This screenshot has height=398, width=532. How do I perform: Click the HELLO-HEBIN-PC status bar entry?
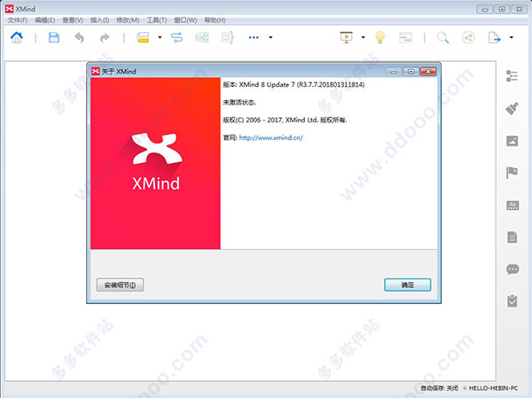(x=493, y=388)
